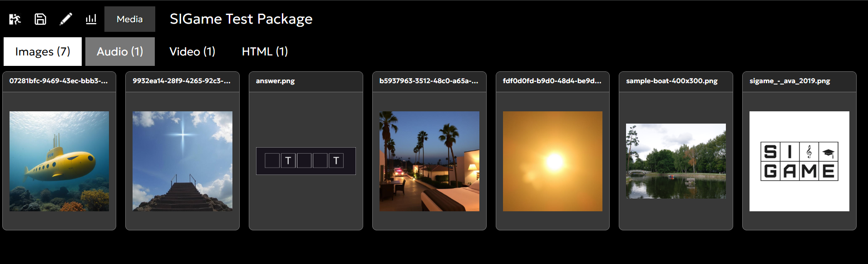Click the filename starting fdf0d0fd-b9d0
Image resolution: width=868 pixels, height=264 pixels.
552,81
